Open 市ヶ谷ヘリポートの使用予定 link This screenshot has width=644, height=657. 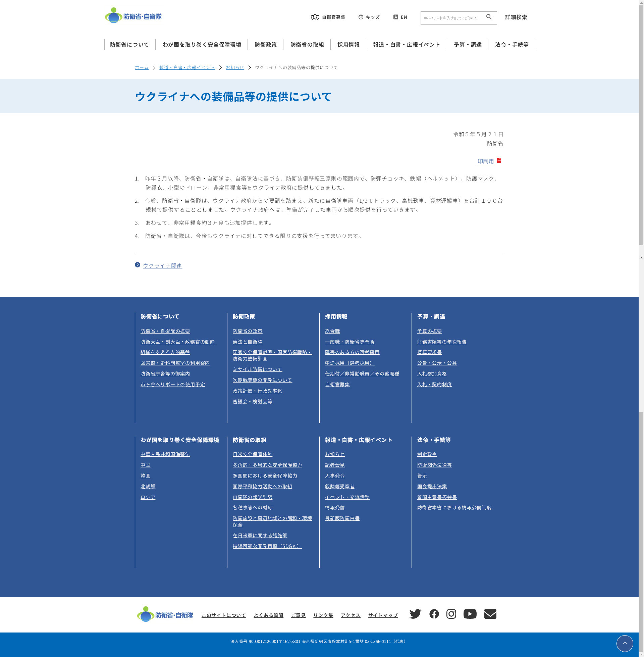click(172, 384)
